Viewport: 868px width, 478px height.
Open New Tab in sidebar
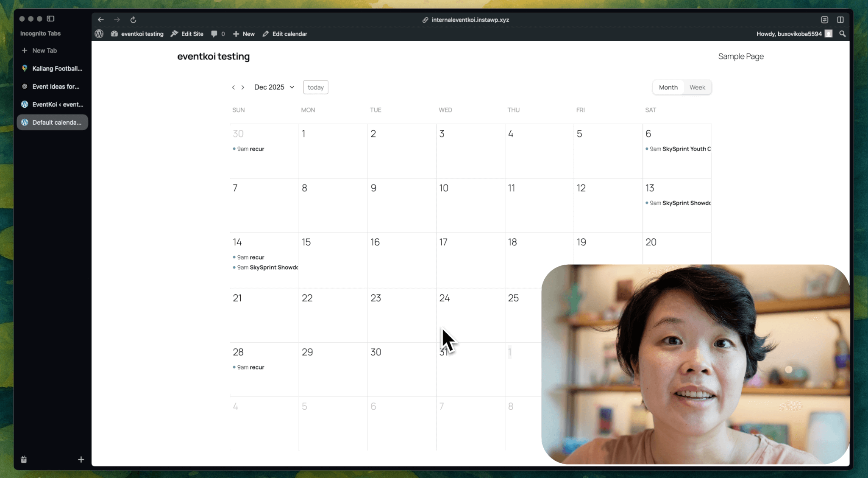tap(52, 50)
